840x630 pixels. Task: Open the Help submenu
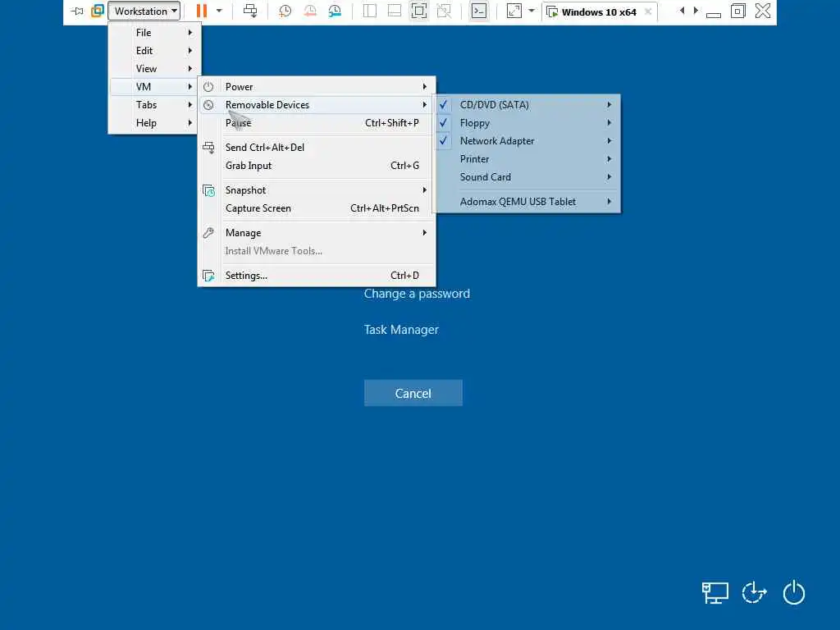point(155,123)
